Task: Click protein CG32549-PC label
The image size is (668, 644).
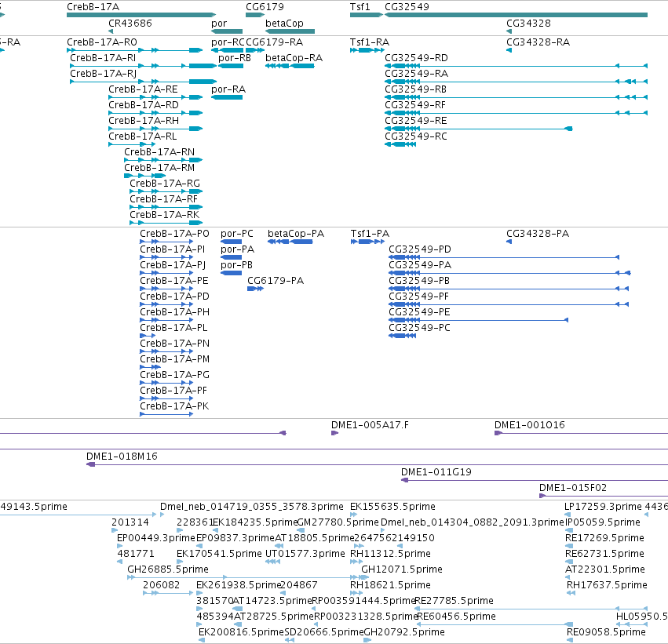Action: coord(419,328)
